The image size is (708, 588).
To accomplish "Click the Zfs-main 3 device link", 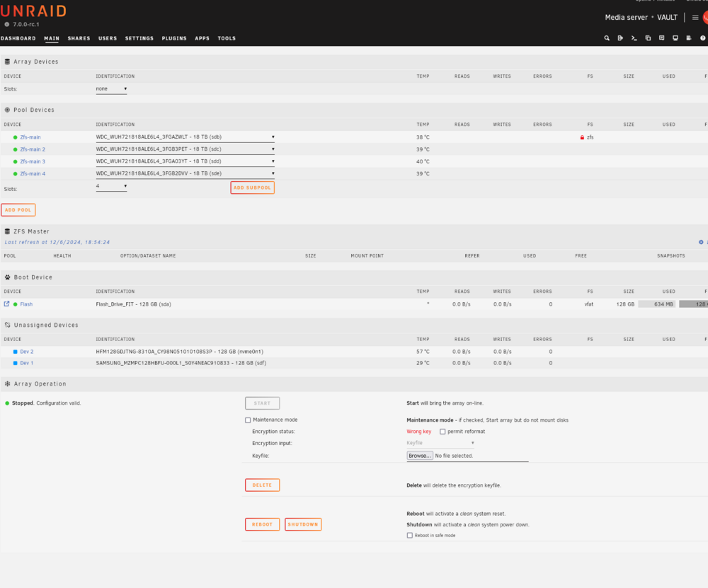I will (33, 161).
